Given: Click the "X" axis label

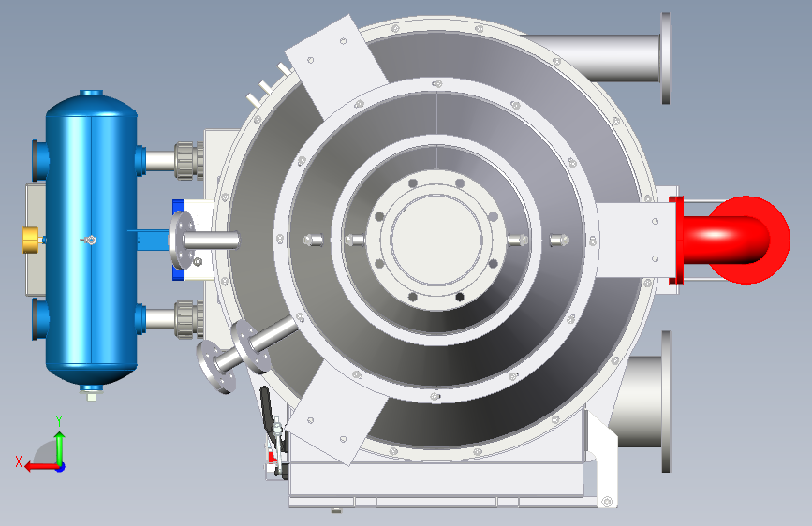Looking at the screenshot, I should point(19,461).
